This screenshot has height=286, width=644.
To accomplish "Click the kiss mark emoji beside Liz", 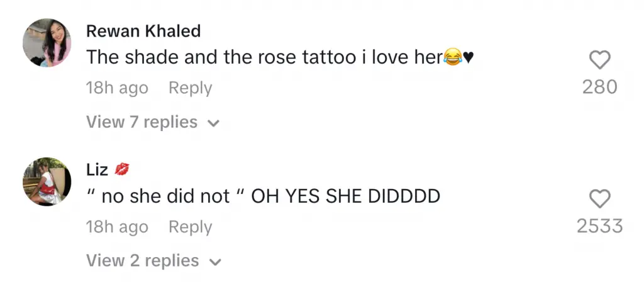I will pyautogui.click(x=122, y=169).
